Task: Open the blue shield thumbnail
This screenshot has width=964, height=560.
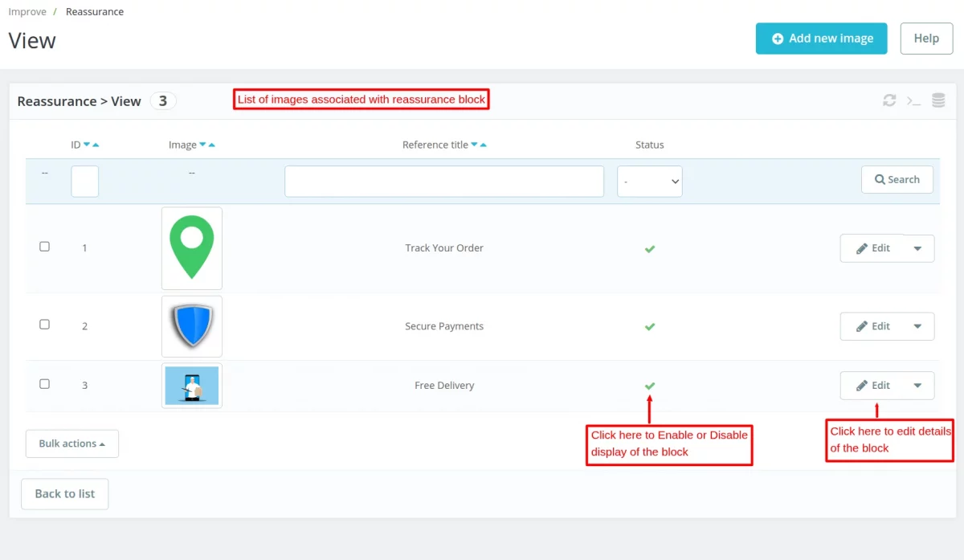Action: pos(192,326)
